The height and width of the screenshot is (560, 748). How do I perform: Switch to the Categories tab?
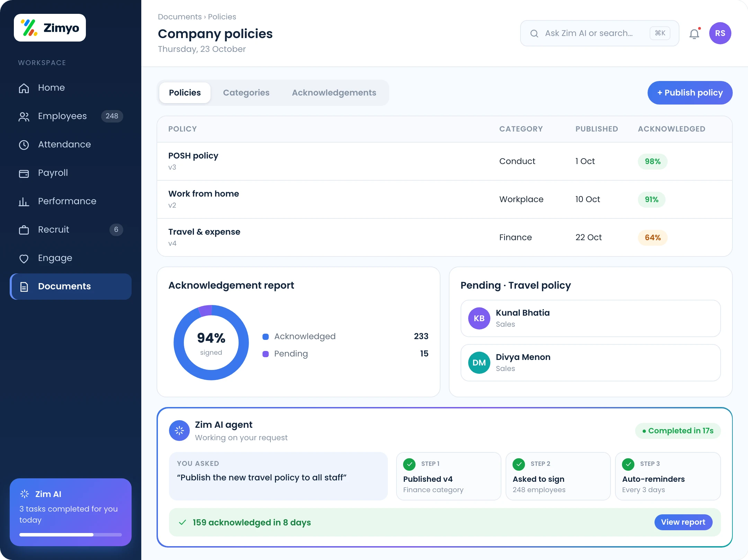click(246, 93)
